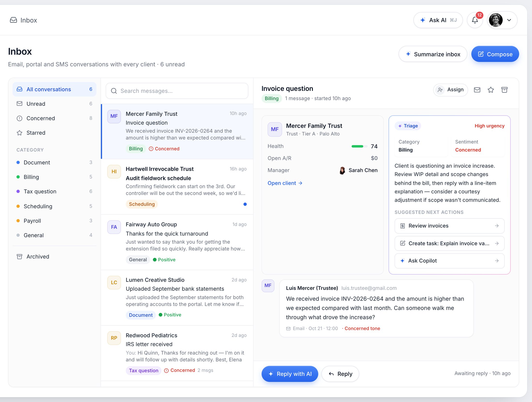Click the Reply button
The height and width of the screenshot is (402, 532).
(x=340, y=374)
